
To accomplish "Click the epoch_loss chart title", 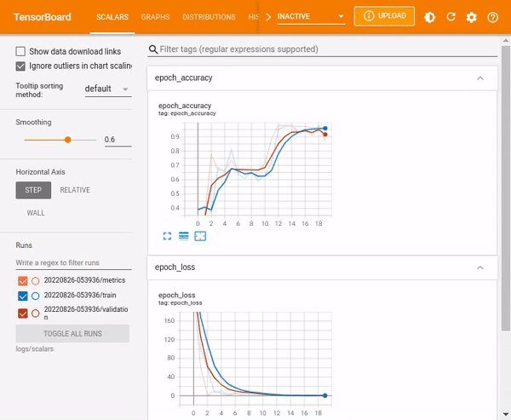I will [176, 295].
